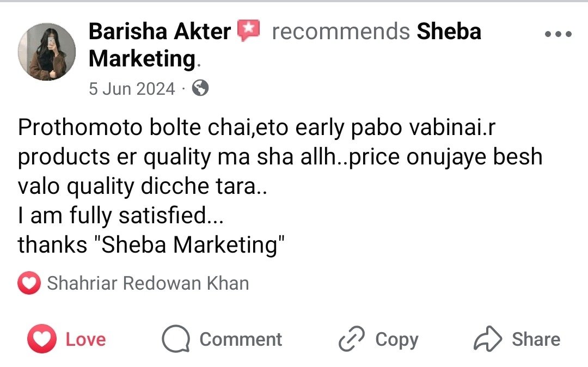
Task: Click the quoted "Sheba Marketing" thanks line
Action: click(152, 245)
